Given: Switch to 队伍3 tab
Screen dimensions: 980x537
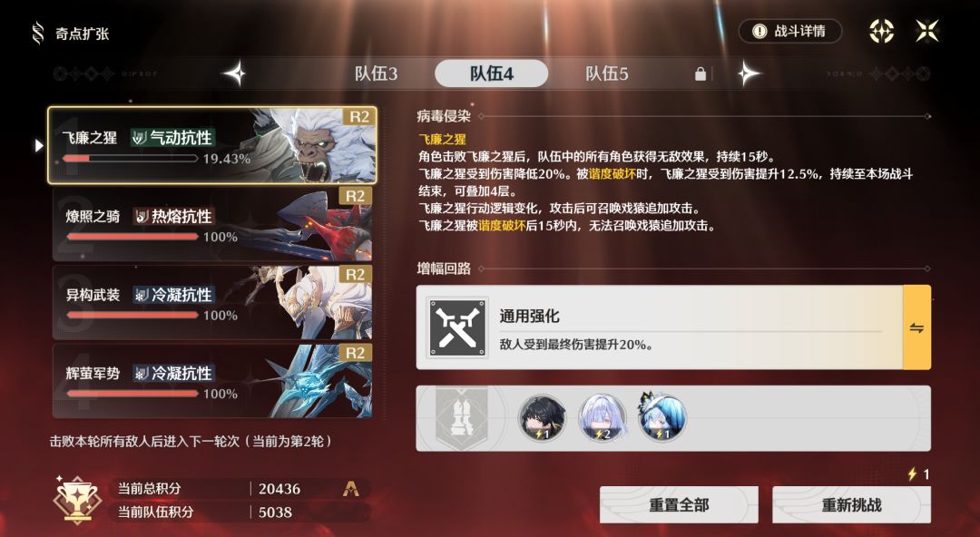Looking at the screenshot, I should pos(377,73).
